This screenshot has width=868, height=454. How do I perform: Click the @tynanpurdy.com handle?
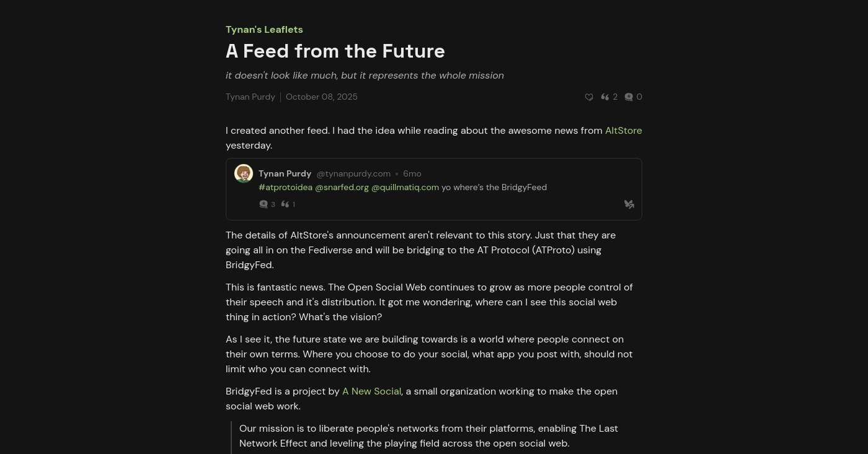pyautogui.click(x=353, y=174)
